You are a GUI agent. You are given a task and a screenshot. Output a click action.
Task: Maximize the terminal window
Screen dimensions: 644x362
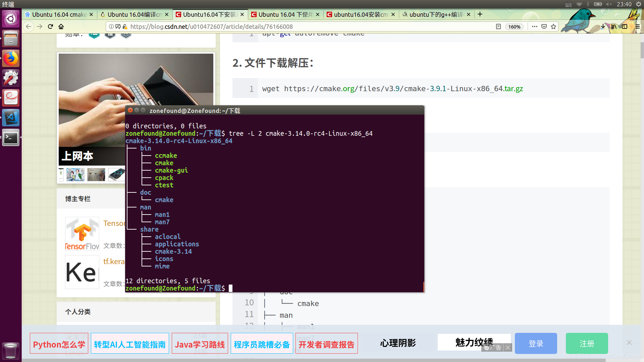pyautogui.click(x=143, y=110)
